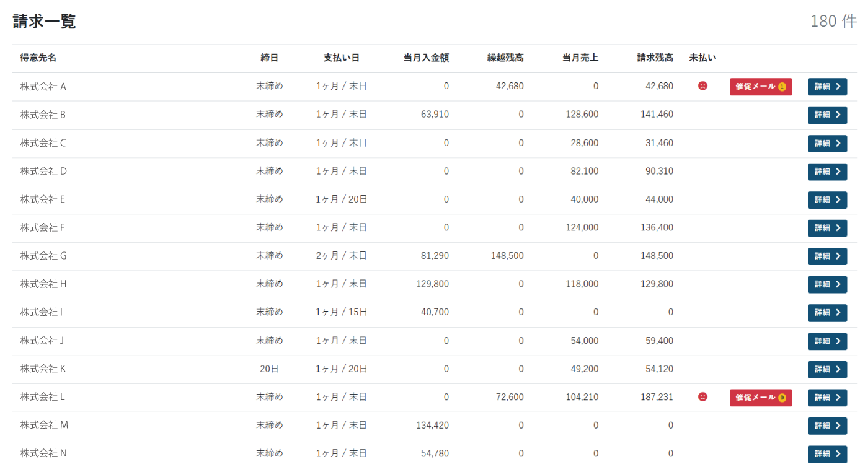Click the 締日 column header

pyautogui.click(x=270, y=58)
